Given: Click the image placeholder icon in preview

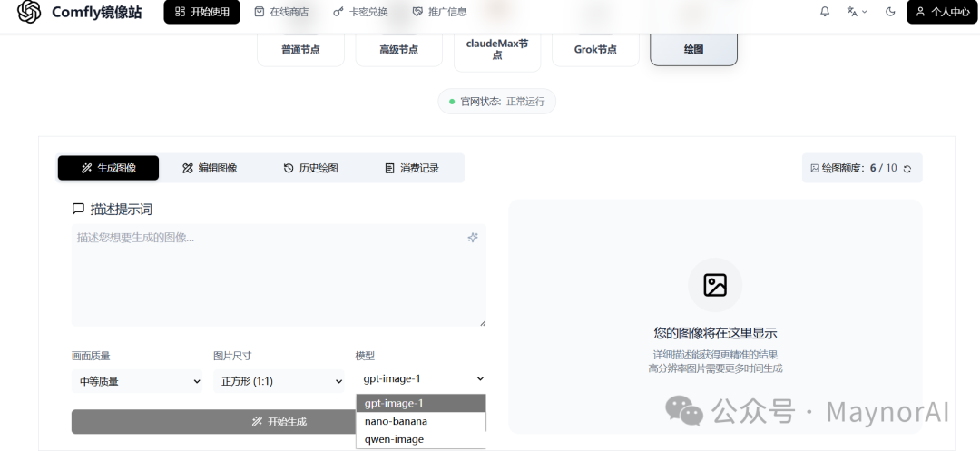Looking at the screenshot, I should click(715, 286).
